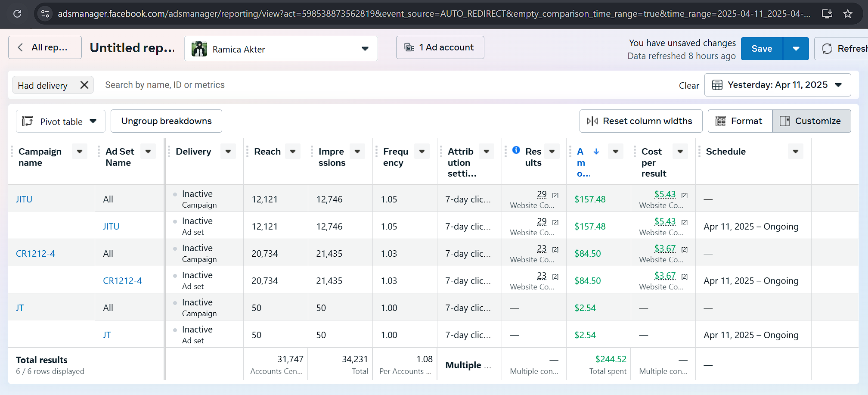Bookmark this page with the star icon
Image resolution: width=868 pixels, height=395 pixels.
848,14
